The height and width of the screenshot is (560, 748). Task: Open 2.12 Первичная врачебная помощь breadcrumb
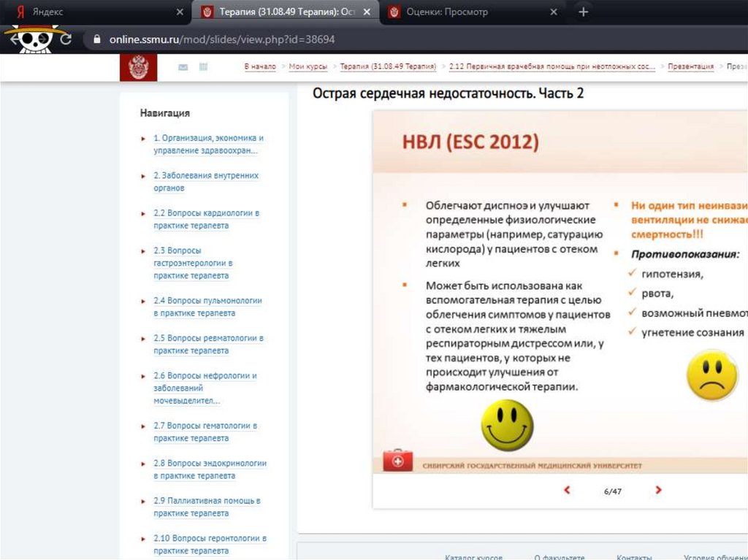pos(552,66)
